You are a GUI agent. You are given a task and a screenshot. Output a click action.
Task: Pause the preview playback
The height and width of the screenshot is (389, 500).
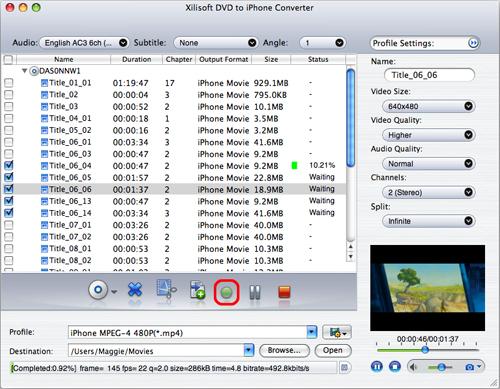(377, 367)
